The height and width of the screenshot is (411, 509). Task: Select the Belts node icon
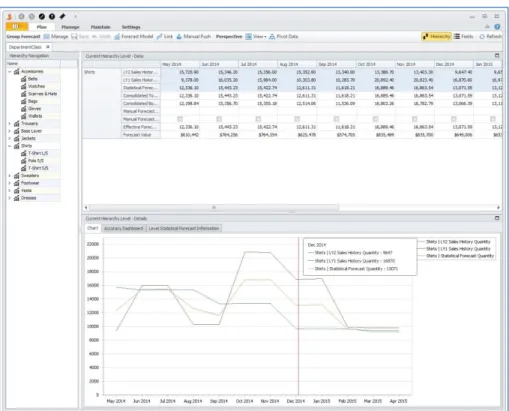click(24, 79)
